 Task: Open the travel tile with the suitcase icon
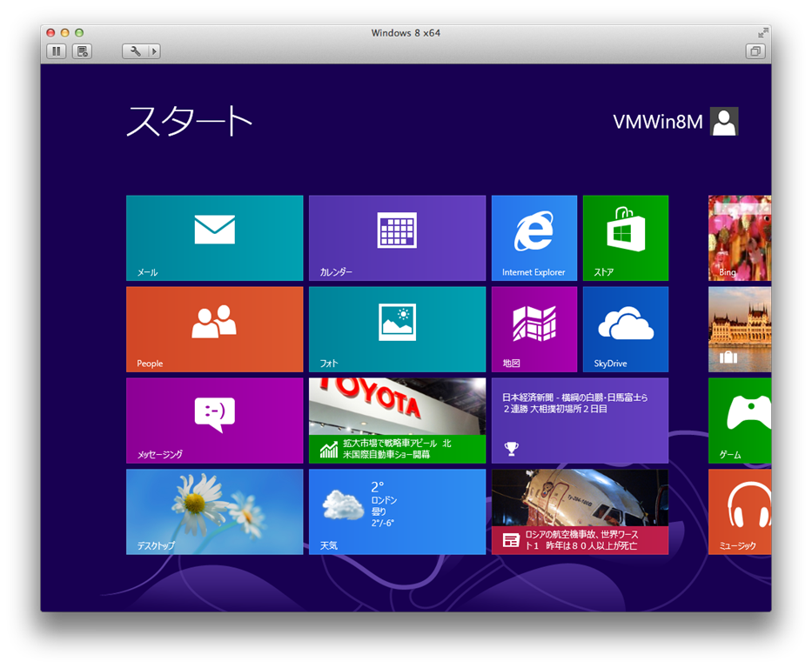point(740,329)
